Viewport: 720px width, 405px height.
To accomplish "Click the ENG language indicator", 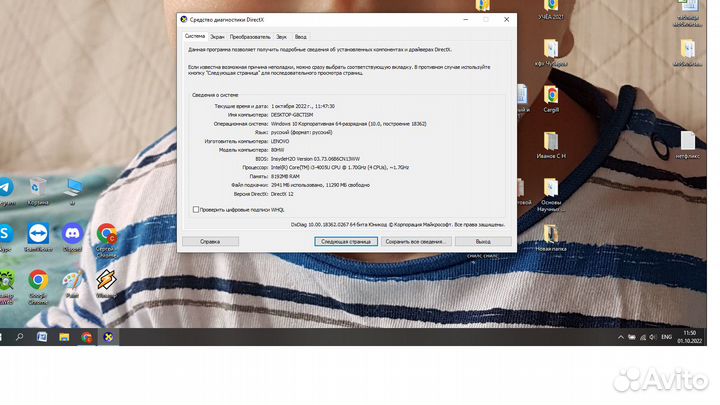I will pyautogui.click(x=666, y=337).
